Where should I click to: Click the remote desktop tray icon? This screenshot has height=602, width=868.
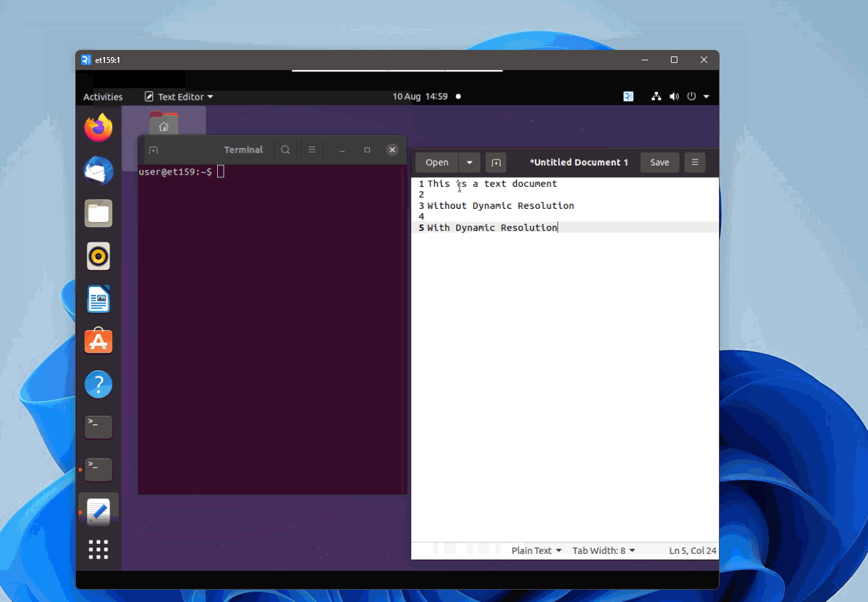click(628, 97)
